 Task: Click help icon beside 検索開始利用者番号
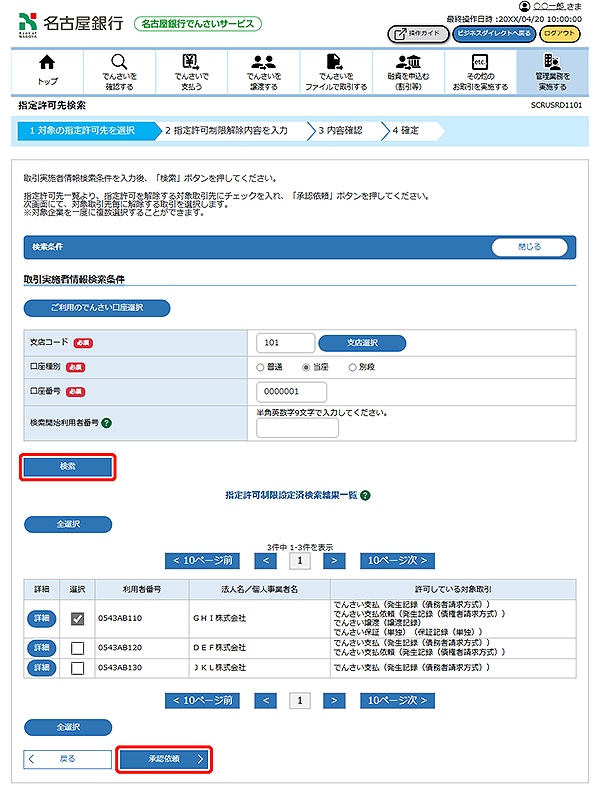click(107, 423)
